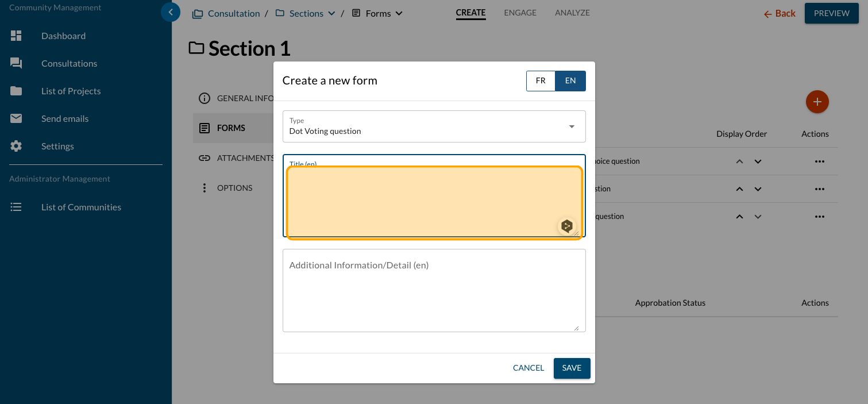Click the SAVE button
The image size is (868, 404).
(x=572, y=368)
